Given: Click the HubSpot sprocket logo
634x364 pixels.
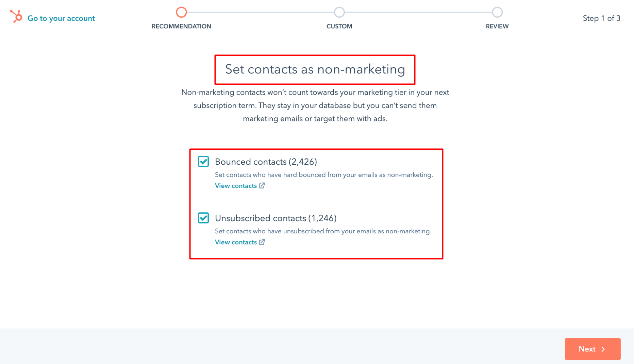Looking at the screenshot, I should 16,16.
